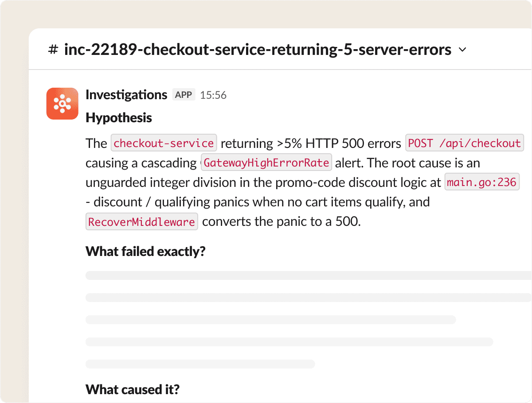
Task: Expand the channel name chevron menu
Action: pyautogui.click(x=462, y=50)
